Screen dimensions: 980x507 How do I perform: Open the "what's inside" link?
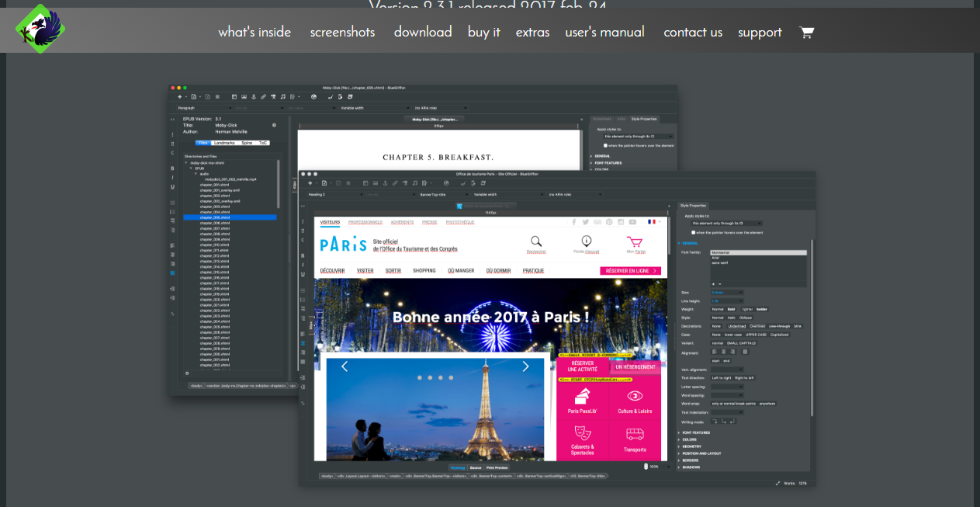(255, 32)
